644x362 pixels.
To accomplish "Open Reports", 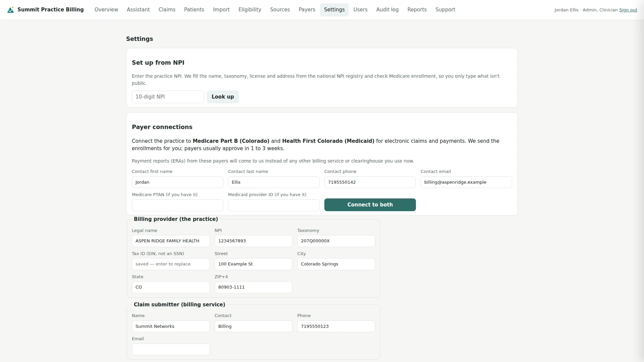I will click(417, 10).
